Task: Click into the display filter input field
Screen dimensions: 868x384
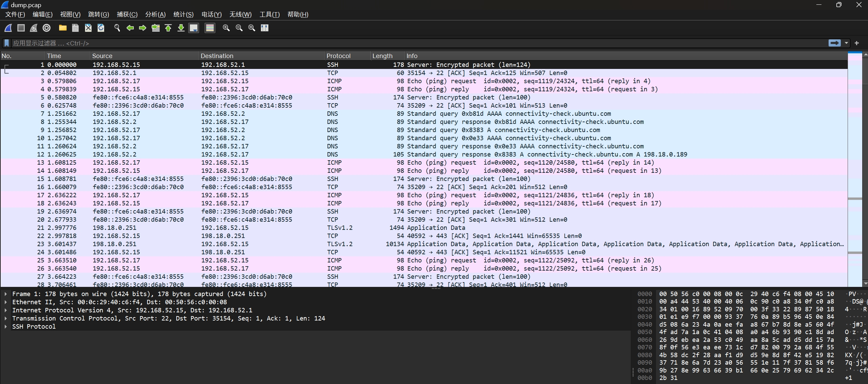Action: click(420, 43)
